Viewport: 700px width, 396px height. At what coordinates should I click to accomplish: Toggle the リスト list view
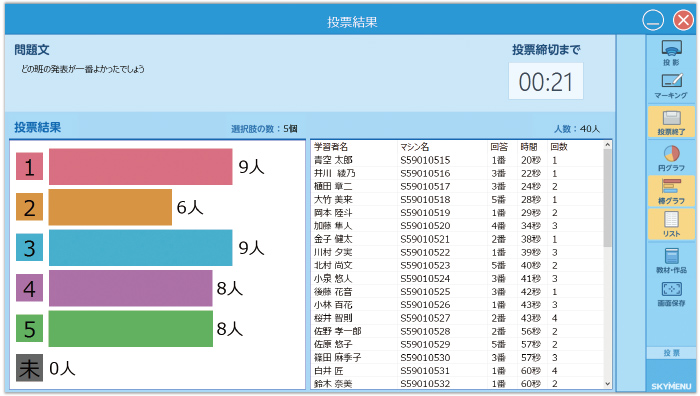tap(671, 224)
